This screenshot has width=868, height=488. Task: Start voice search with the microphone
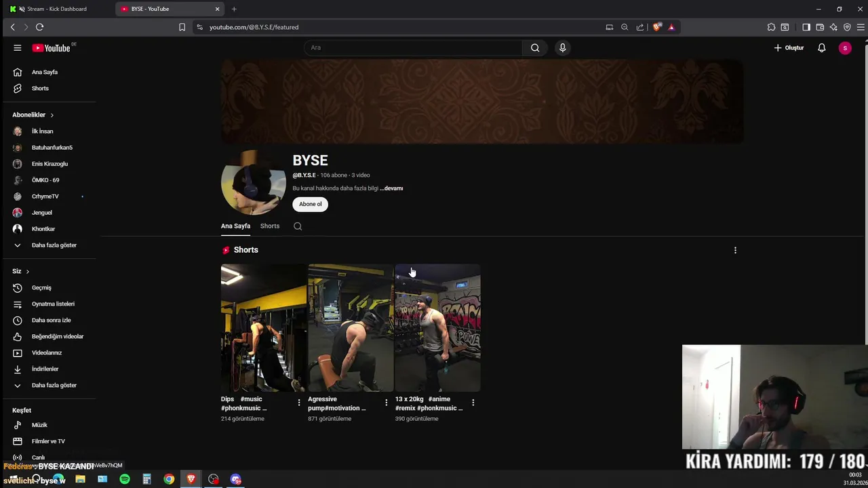[562, 47]
